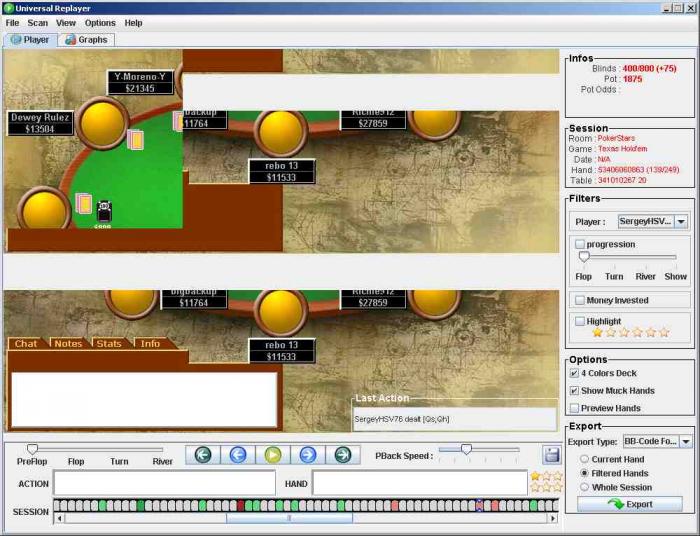
Task: Click the Universal Replayer title bar icon
Action: 8,8
